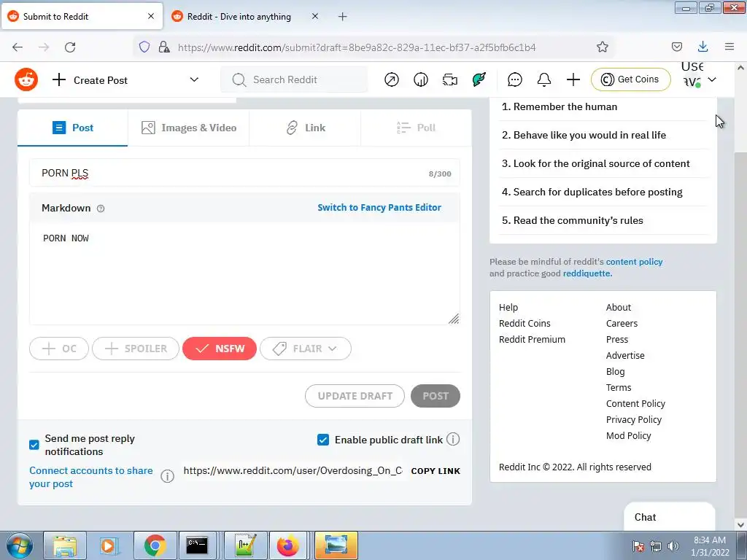The height and width of the screenshot is (560, 747).
Task: Toggle Send me post reply notifications
Action: click(x=34, y=445)
